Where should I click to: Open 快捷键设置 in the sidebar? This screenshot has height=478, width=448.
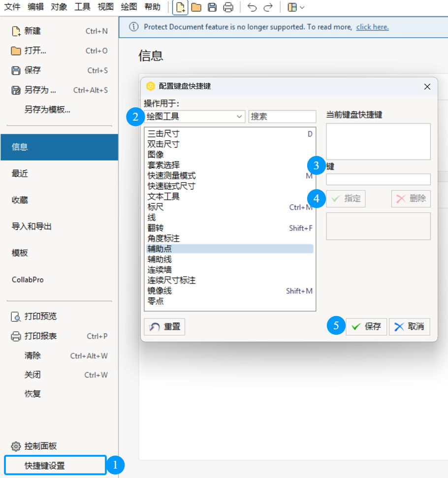pyautogui.click(x=56, y=466)
